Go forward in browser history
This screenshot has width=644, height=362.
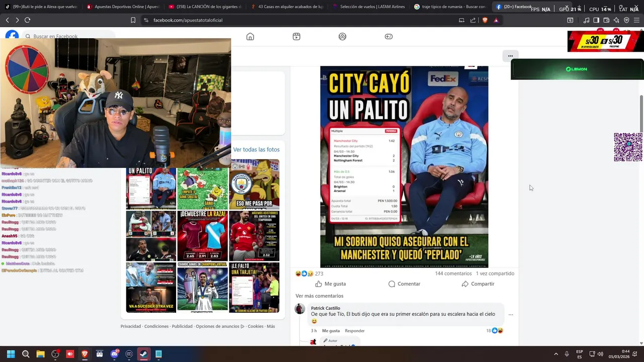(x=17, y=20)
